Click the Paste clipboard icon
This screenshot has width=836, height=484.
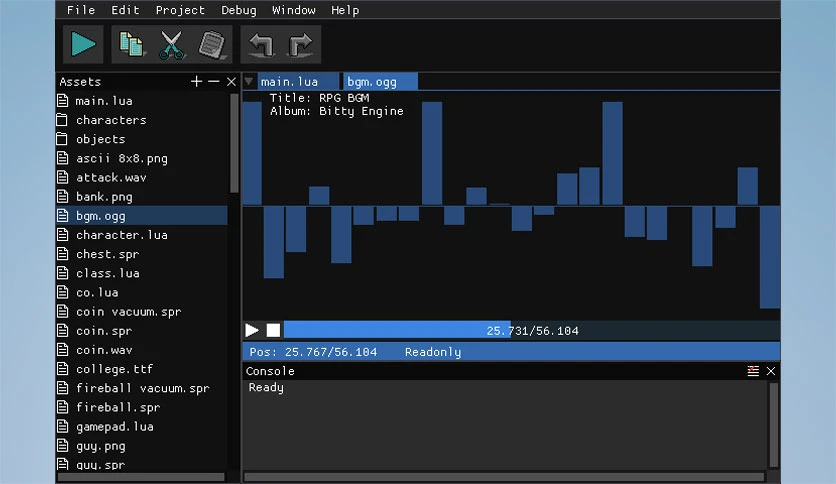coord(212,44)
